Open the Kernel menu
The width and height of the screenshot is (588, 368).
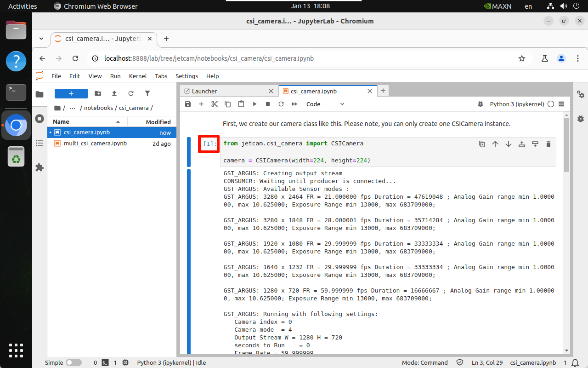[x=138, y=76]
